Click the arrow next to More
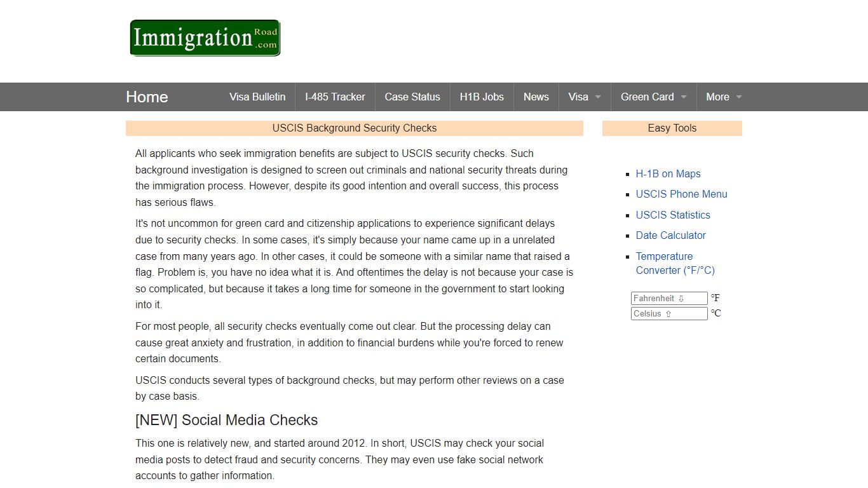 (x=739, y=97)
